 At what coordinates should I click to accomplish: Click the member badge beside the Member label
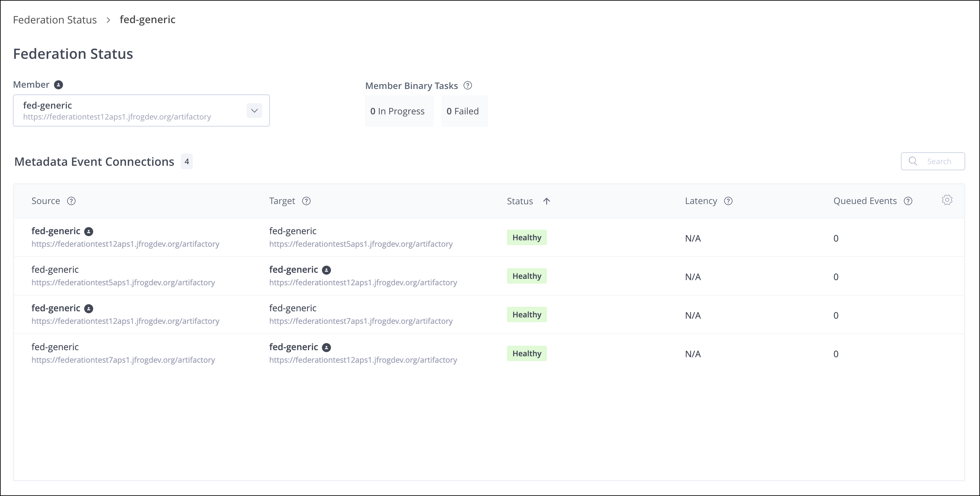click(58, 85)
